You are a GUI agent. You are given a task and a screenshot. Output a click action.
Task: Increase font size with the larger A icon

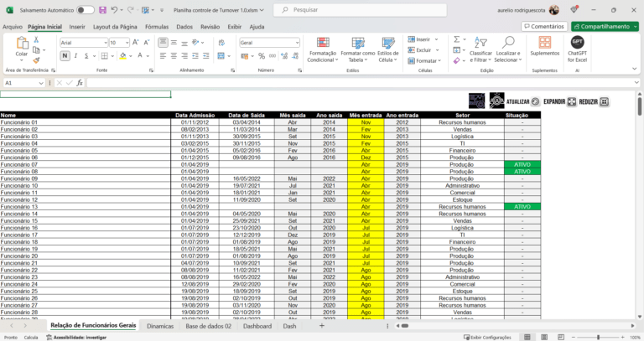pyautogui.click(x=136, y=42)
